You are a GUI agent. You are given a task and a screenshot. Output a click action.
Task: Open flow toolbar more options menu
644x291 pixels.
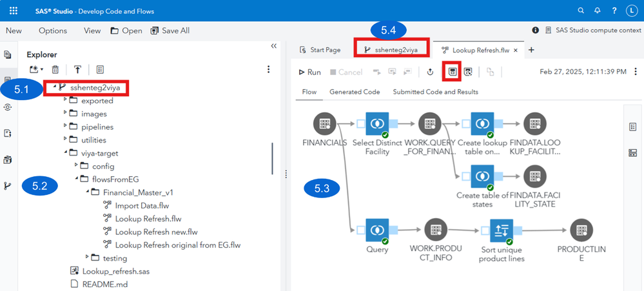(x=636, y=72)
